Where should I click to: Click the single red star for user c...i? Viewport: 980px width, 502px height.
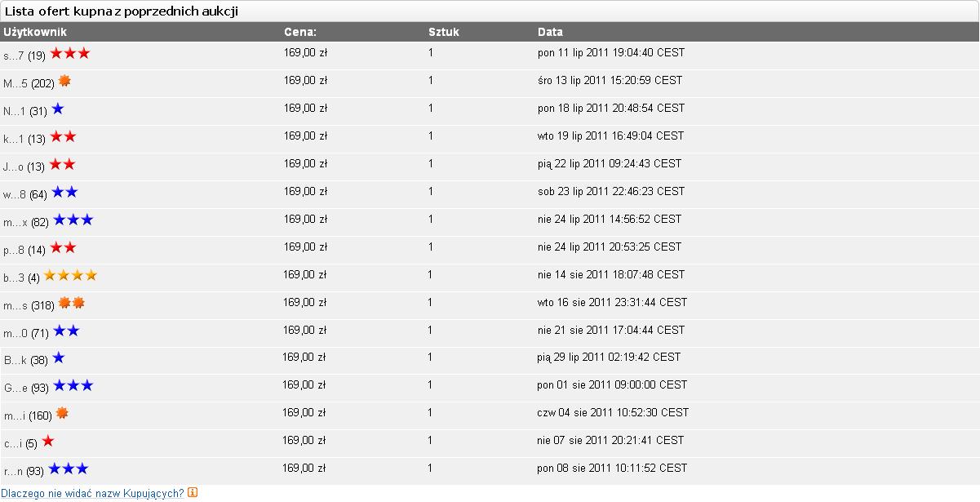point(48,441)
